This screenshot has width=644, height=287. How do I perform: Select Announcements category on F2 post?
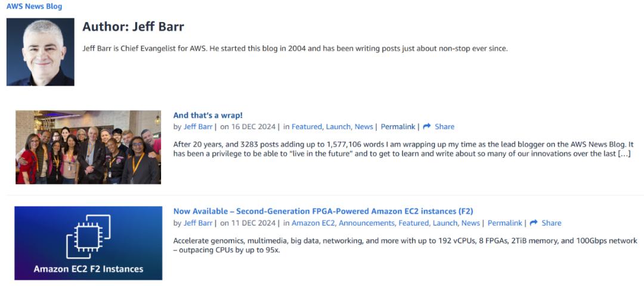(x=367, y=223)
